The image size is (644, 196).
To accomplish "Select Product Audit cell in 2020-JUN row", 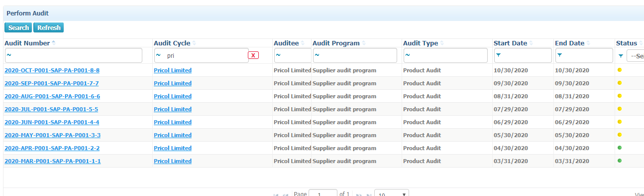I will click(x=422, y=122).
